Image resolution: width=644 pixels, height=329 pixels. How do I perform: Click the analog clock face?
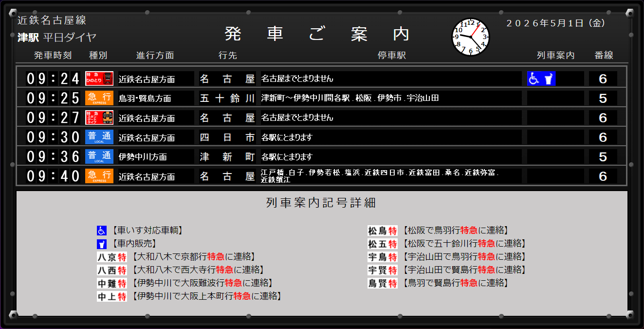tap(471, 37)
